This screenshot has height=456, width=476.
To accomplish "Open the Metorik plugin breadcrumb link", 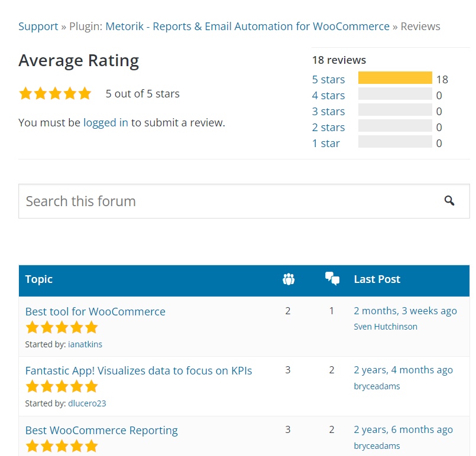I will (247, 27).
